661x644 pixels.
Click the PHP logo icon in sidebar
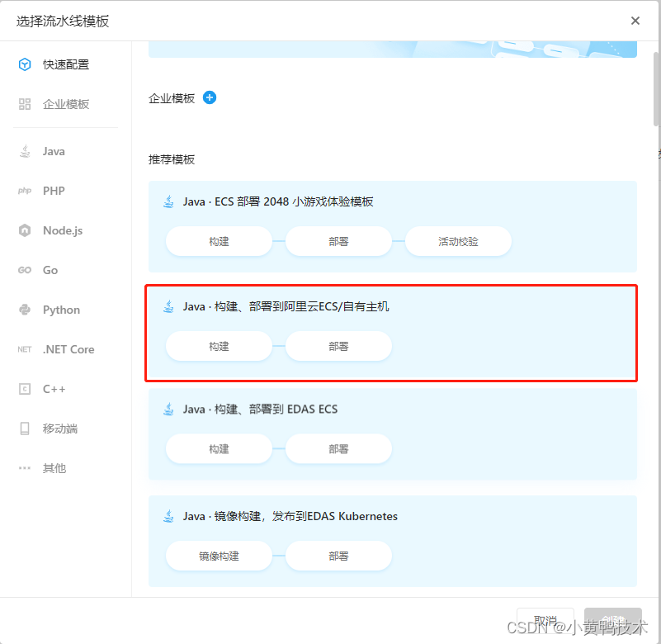tap(25, 191)
